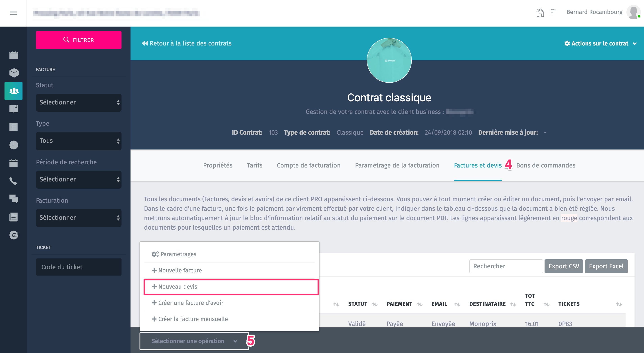644x353 pixels.
Task: Open the briefcase icon in sidebar
Action: click(14, 55)
